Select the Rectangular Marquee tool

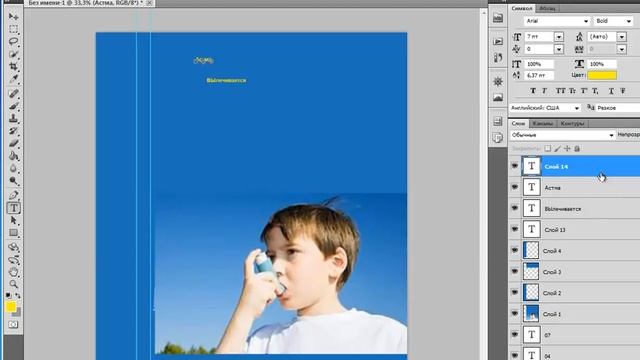(x=13, y=29)
